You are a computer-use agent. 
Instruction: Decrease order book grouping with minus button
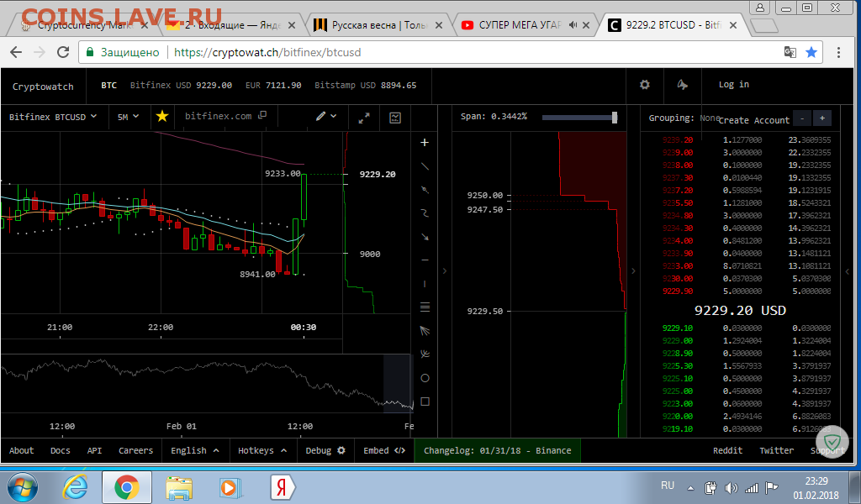[802, 118]
